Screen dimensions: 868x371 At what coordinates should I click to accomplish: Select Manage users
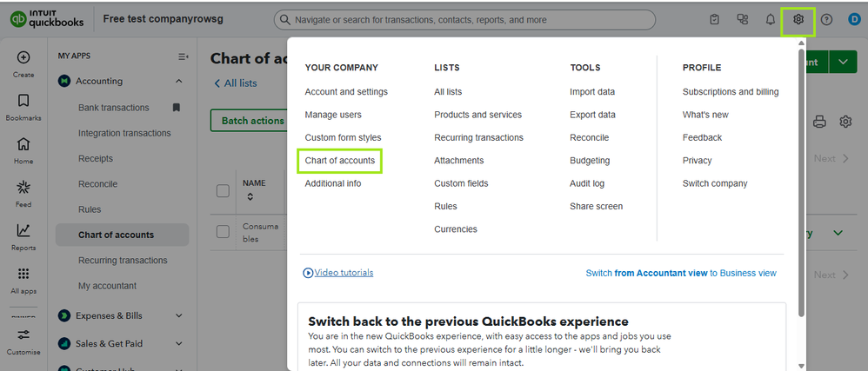pos(333,115)
